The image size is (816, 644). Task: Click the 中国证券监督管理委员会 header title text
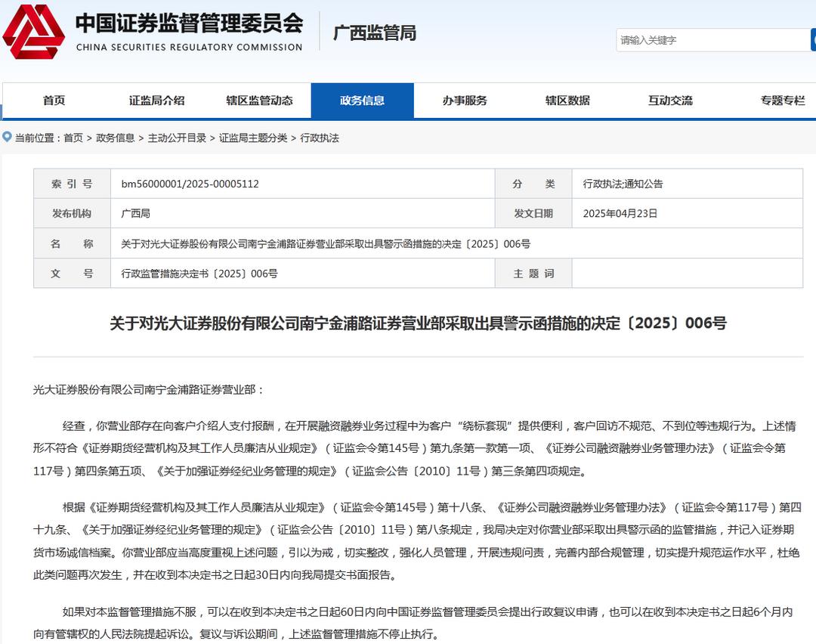click(x=189, y=23)
